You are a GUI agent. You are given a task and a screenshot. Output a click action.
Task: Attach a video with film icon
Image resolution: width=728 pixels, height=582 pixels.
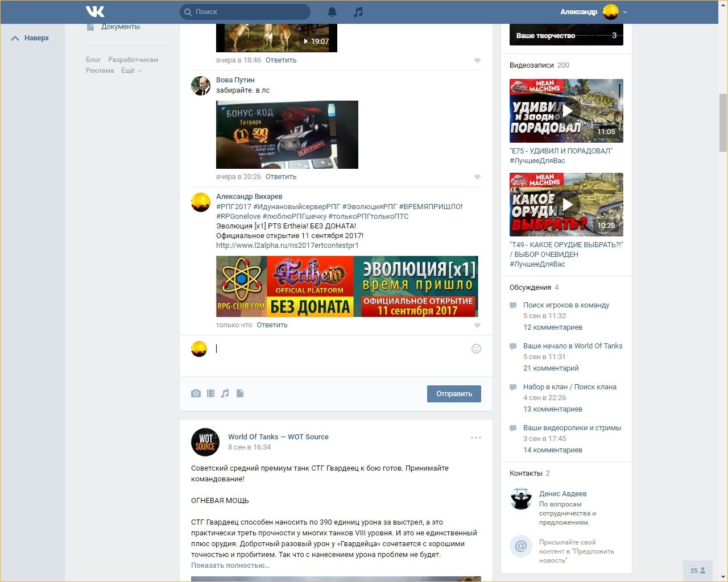pyautogui.click(x=210, y=393)
